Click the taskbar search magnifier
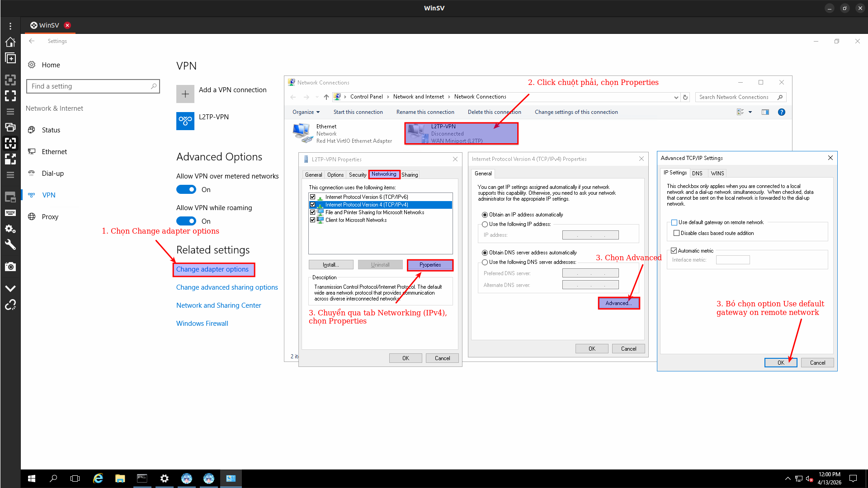Screen dimensions: 868x488 click(x=53, y=479)
